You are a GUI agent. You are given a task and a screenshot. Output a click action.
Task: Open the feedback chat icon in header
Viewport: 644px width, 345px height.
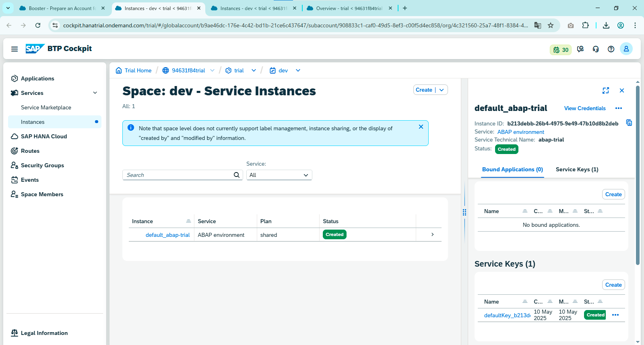click(x=580, y=49)
